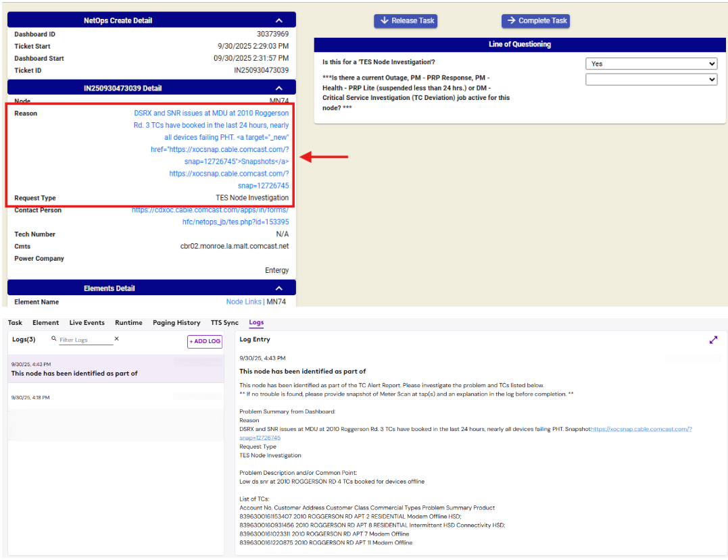The height and width of the screenshot is (560, 728).
Task: Open the xocsnap snapshot link in log entry
Action: click(x=641, y=430)
